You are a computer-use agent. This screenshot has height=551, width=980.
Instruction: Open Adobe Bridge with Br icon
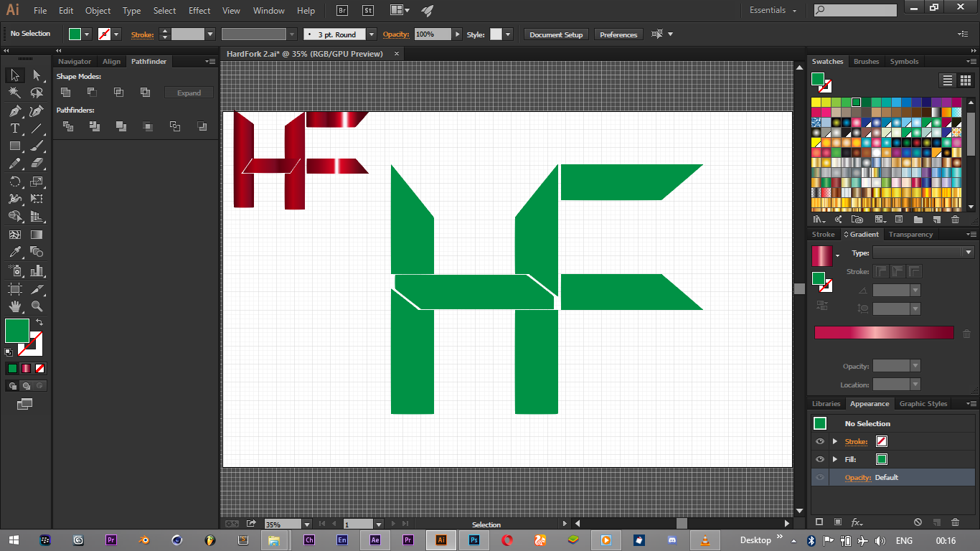(342, 10)
